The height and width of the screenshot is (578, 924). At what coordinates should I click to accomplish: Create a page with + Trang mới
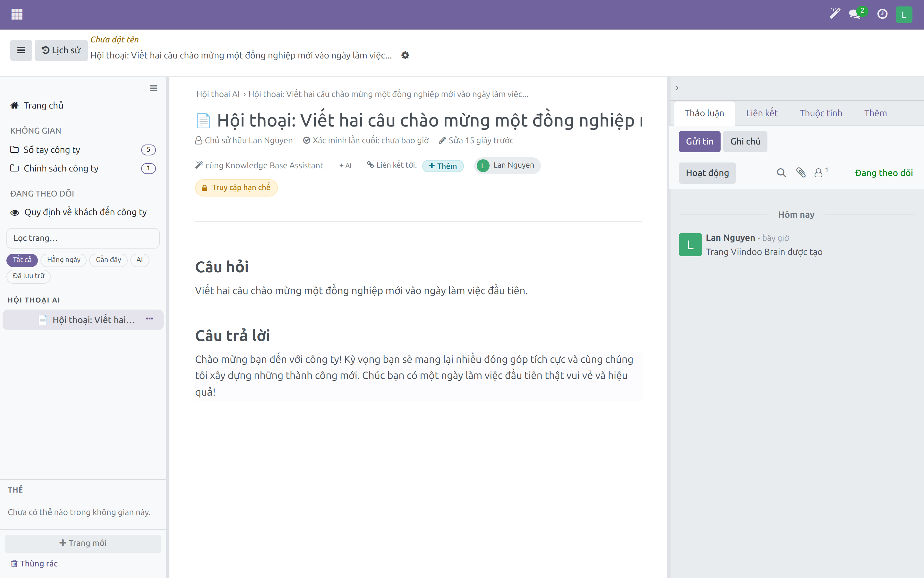click(83, 543)
